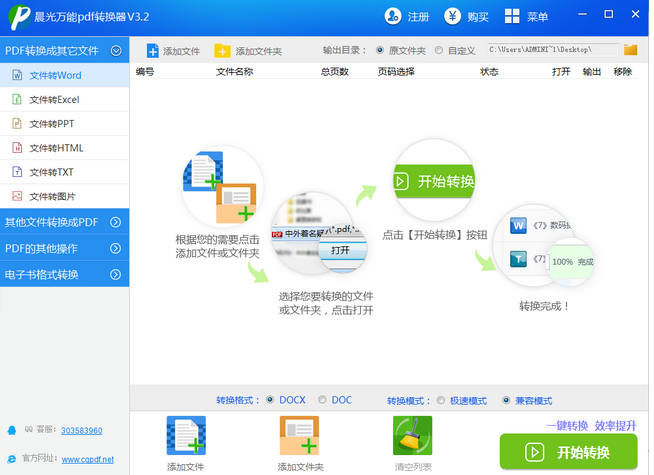Maximize the converter window

(x=609, y=15)
